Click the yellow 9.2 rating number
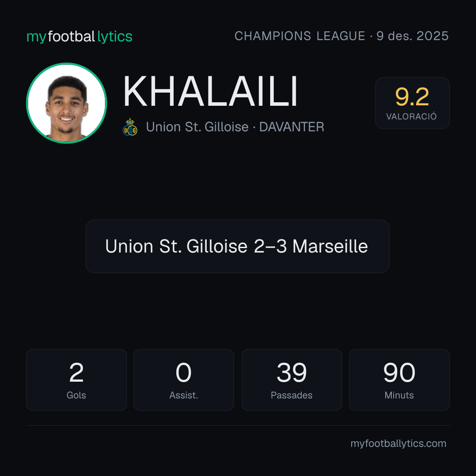The height and width of the screenshot is (476, 476). click(412, 97)
